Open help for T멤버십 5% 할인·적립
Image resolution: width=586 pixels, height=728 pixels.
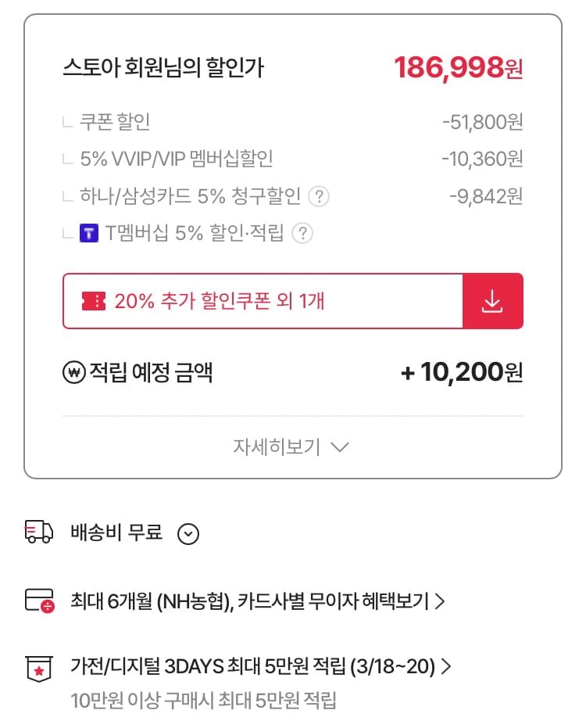[302, 233]
